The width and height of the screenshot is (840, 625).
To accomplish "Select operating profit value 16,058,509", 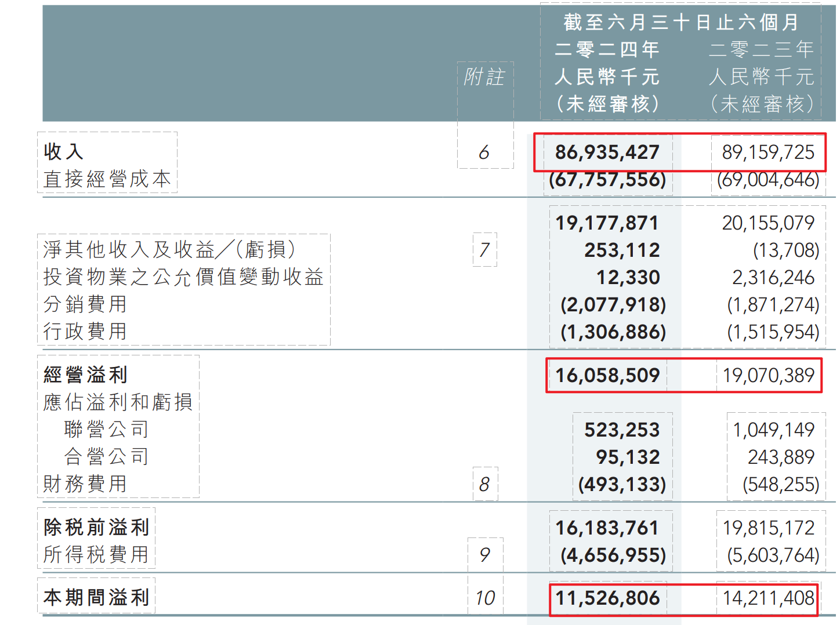I will [607, 376].
